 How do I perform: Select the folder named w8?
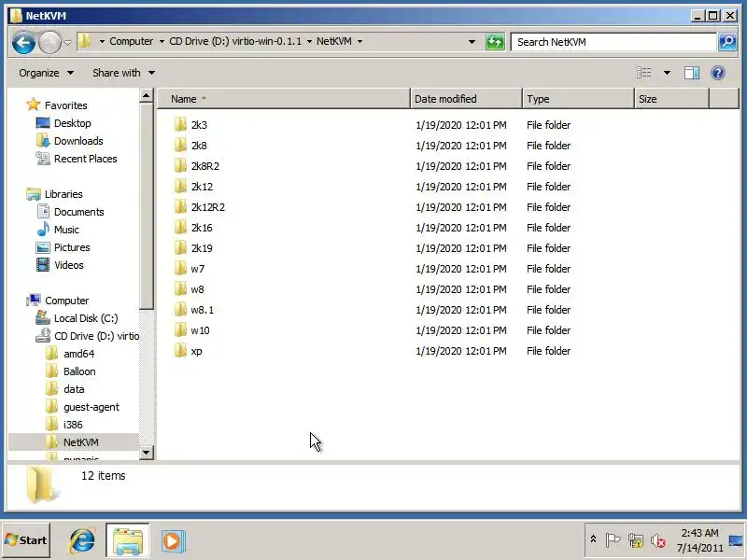click(x=198, y=289)
